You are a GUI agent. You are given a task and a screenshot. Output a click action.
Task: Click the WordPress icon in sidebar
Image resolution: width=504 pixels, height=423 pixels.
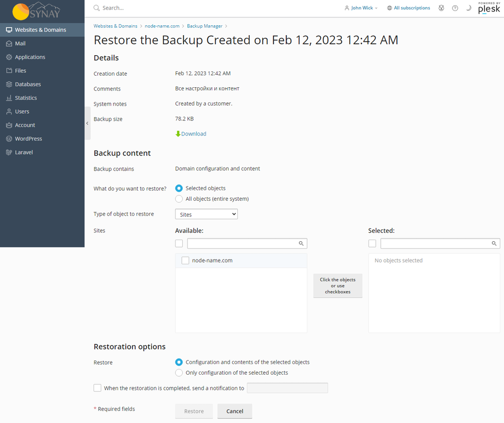click(x=9, y=139)
